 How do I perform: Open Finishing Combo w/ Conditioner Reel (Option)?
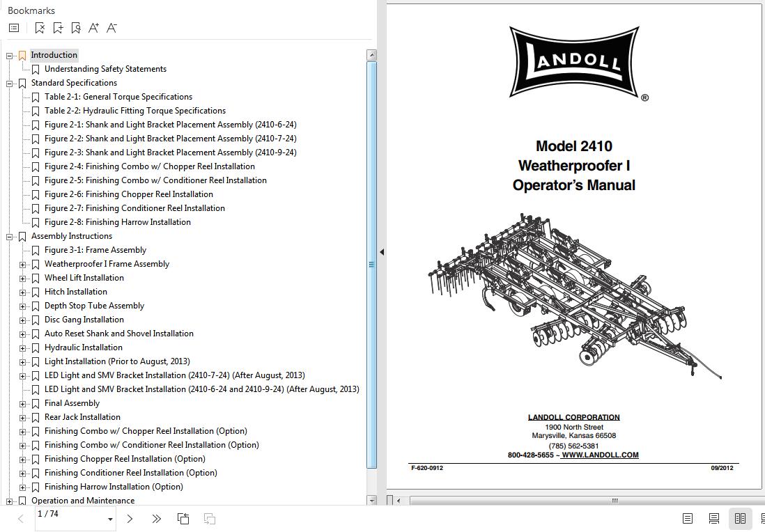pos(152,445)
